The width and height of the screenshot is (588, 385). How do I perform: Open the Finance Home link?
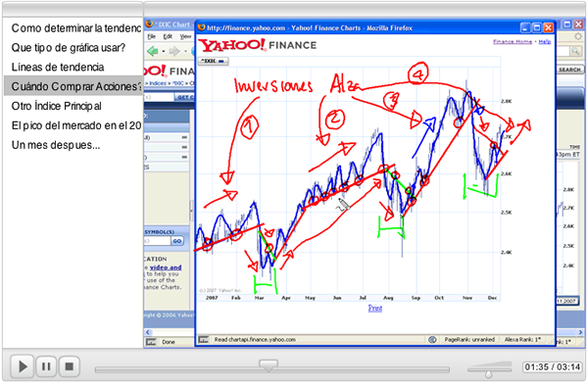pos(513,41)
